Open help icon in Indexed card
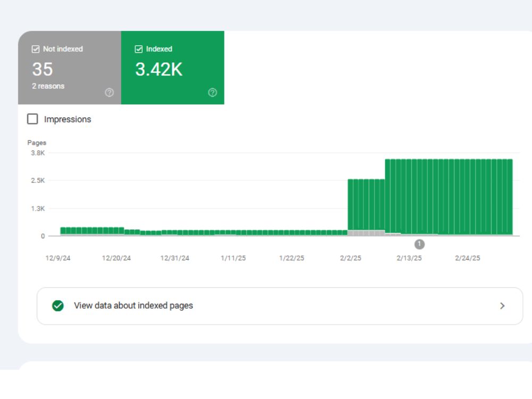This screenshot has width=532, height=399. [212, 92]
